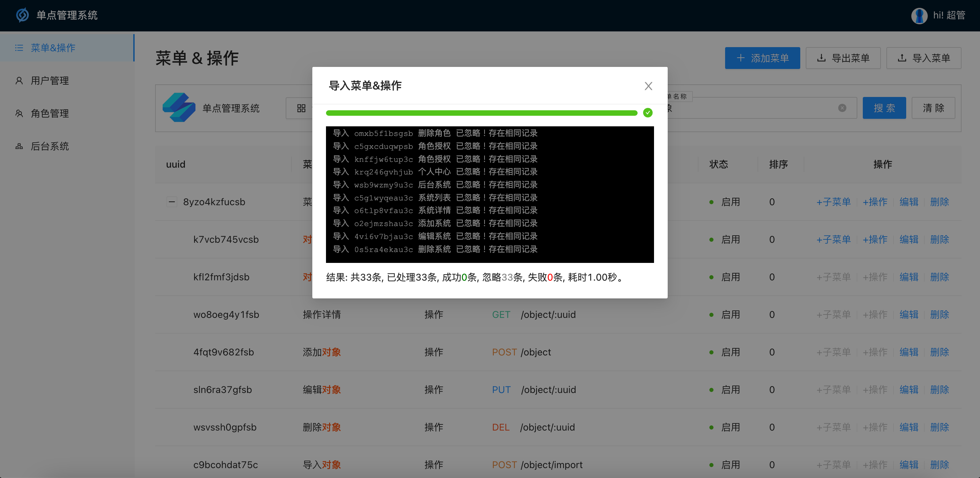Click the log line for omxb5f1bsgsb
980x478 pixels.
point(435,133)
